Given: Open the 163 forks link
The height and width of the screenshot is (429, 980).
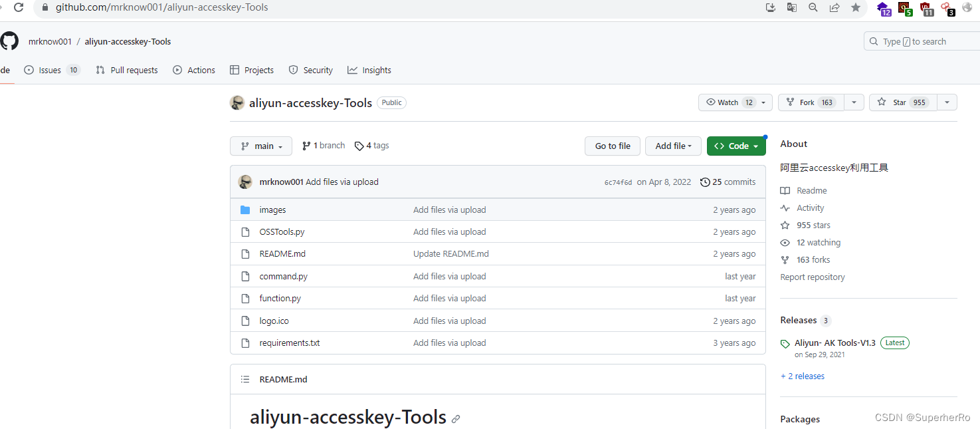Looking at the screenshot, I should click(x=805, y=260).
